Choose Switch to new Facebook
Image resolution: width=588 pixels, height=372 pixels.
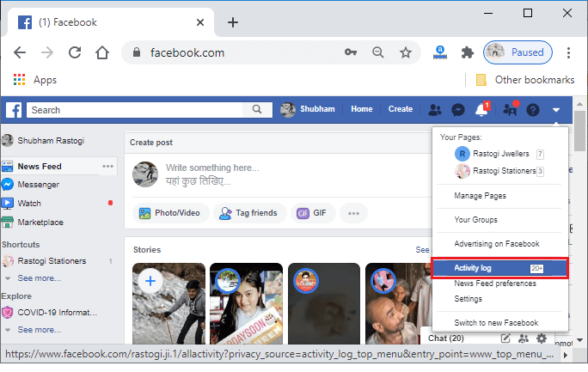[x=496, y=322]
